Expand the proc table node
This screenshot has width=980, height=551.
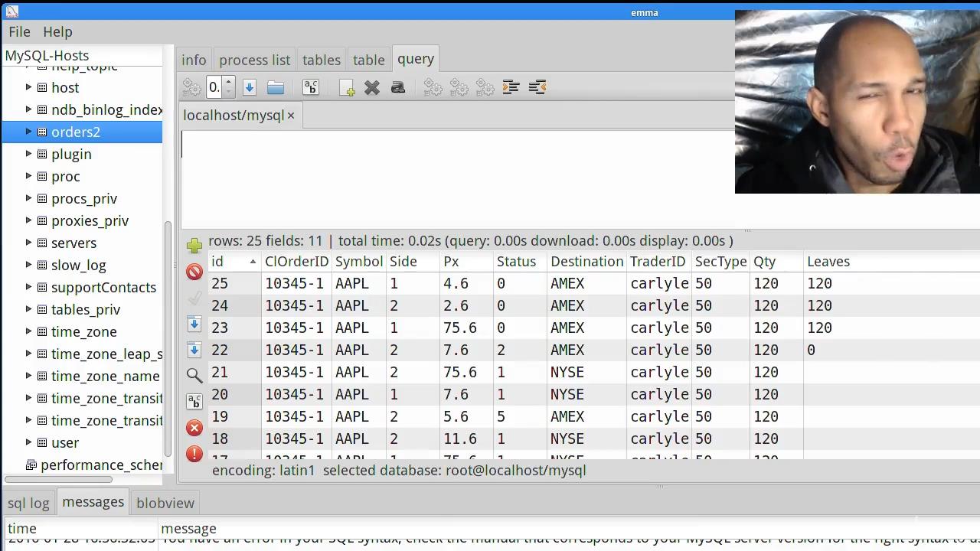(28, 176)
